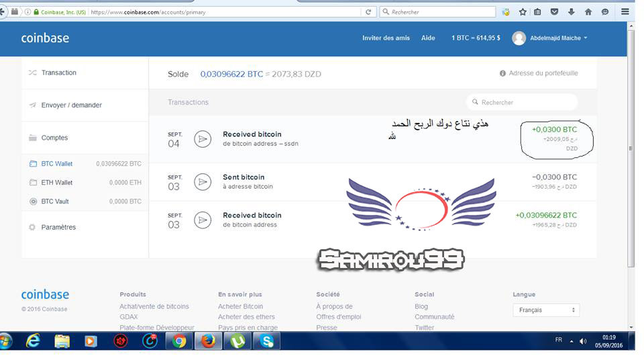Show hidden system tray icons
Image resolution: width=644 pixels, height=362 pixels.
(x=572, y=341)
